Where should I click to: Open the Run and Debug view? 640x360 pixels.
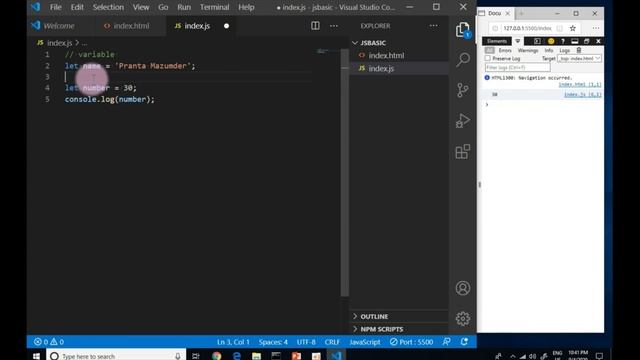(462, 121)
